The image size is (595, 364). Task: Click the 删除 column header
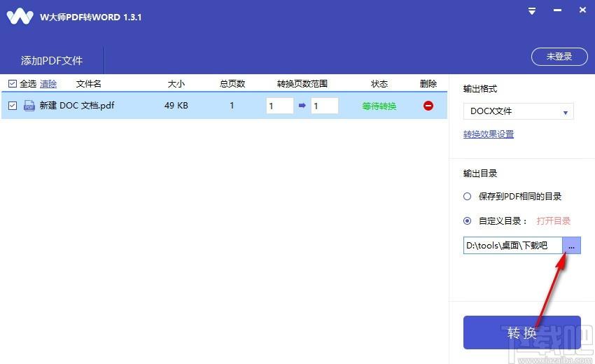[428, 83]
